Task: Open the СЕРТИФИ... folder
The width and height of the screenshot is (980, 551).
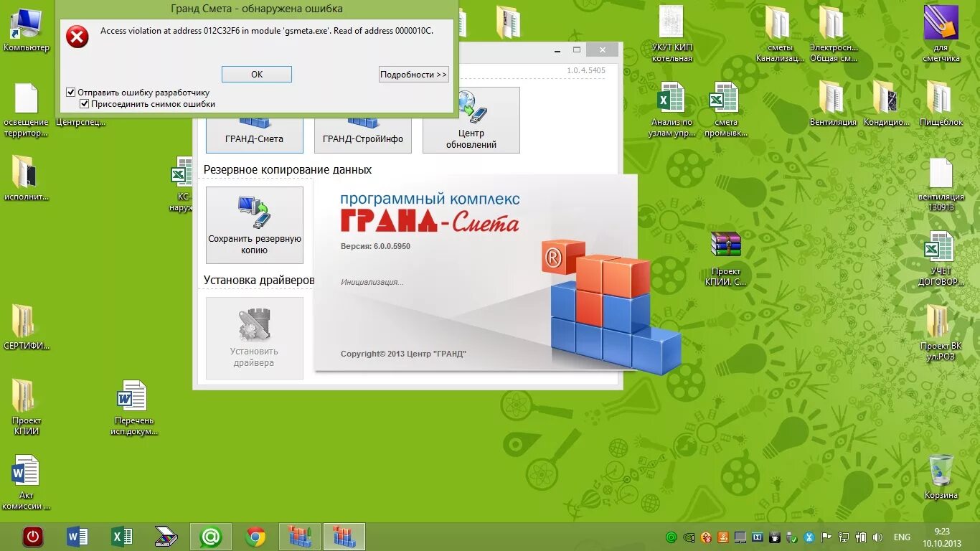Action: coord(27,328)
